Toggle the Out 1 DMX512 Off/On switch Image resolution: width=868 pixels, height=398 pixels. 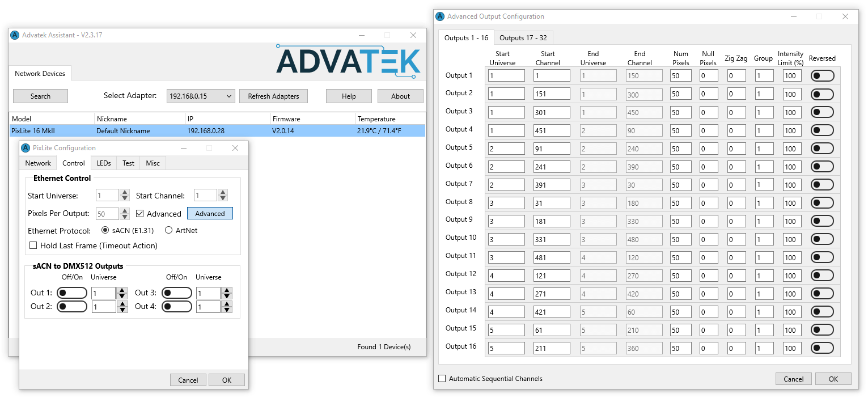pos(72,293)
